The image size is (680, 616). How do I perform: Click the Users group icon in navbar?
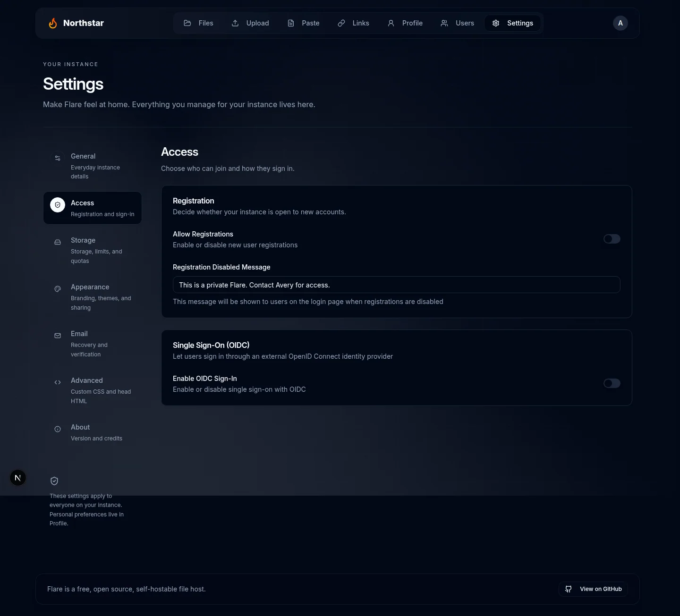[444, 23]
